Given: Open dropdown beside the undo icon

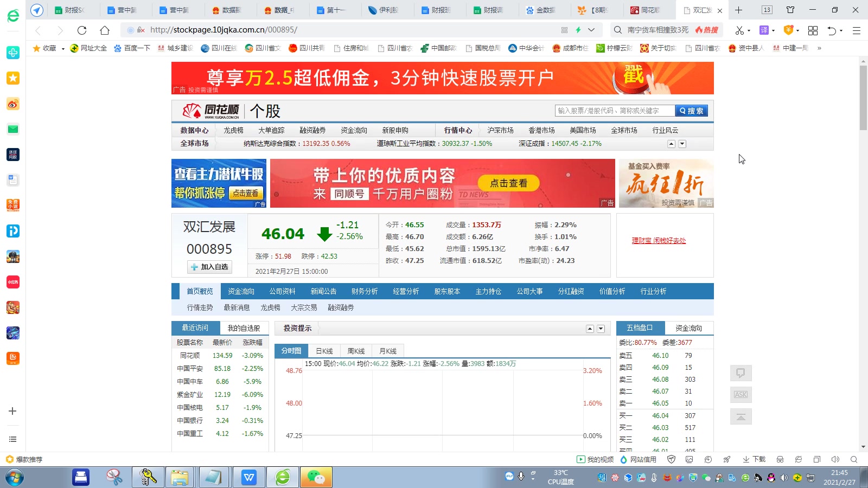Looking at the screenshot, I should 841,31.
